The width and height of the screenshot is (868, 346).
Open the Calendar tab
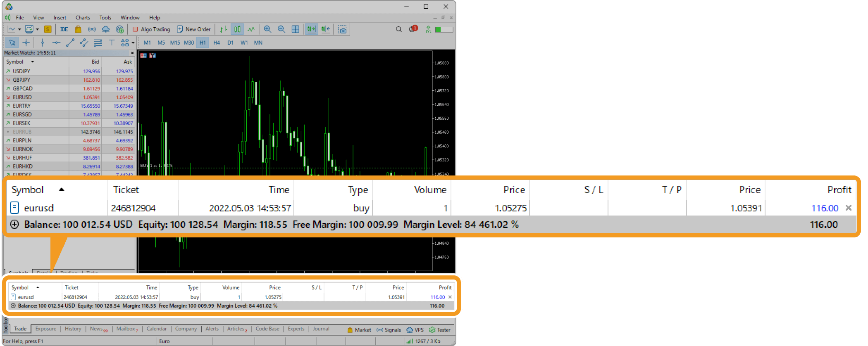tap(157, 329)
